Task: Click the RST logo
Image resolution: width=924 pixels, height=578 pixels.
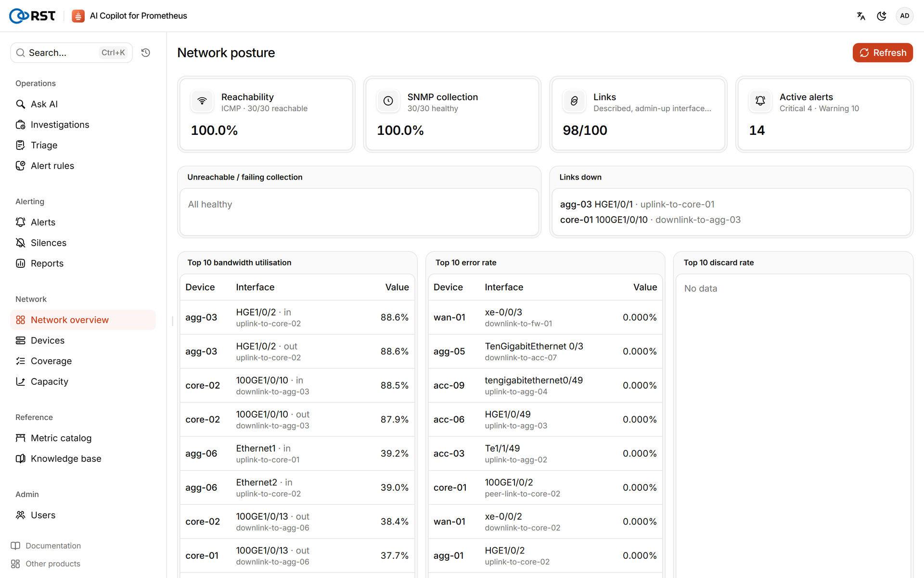Action: click(32, 16)
